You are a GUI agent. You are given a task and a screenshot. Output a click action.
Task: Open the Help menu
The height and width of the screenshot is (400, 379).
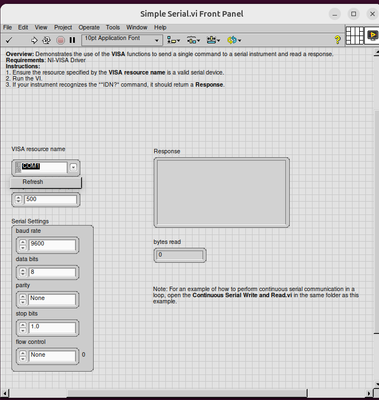[160, 28]
